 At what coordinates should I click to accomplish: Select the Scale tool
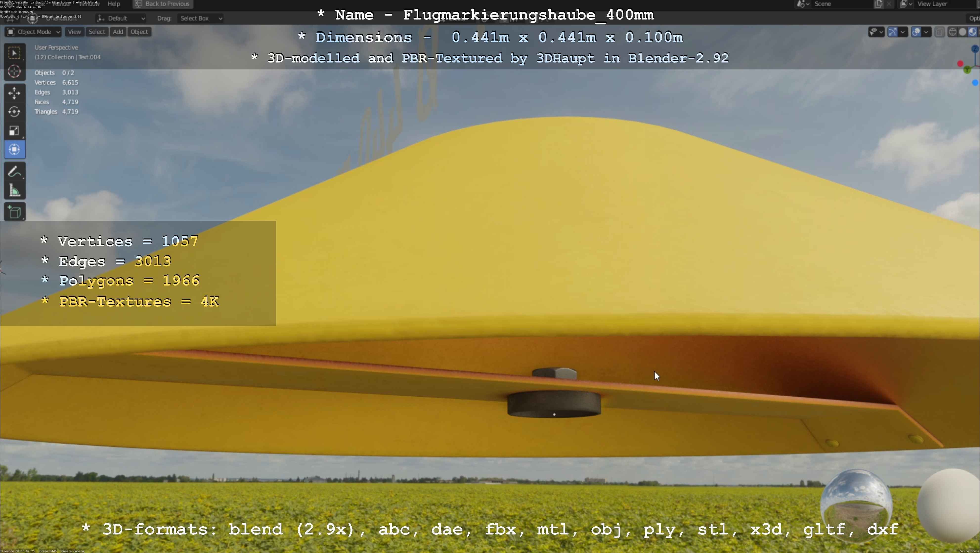coord(14,131)
